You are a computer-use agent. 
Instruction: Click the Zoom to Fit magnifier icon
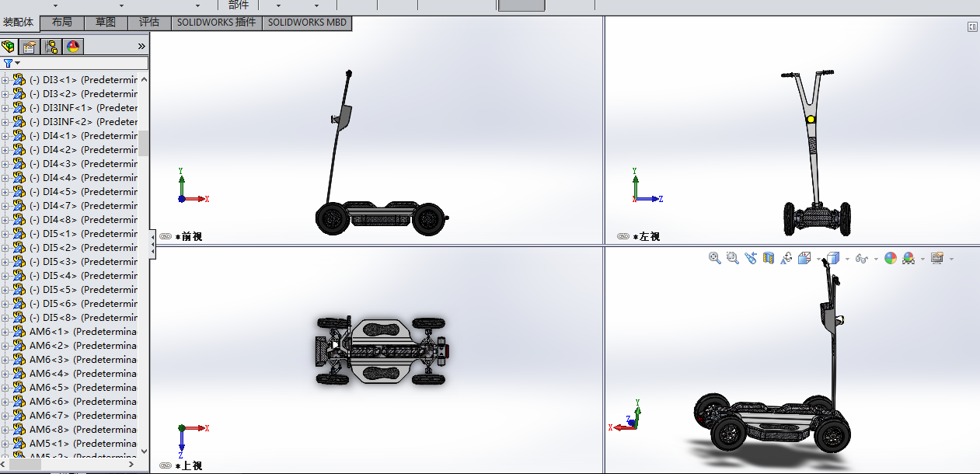715,258
